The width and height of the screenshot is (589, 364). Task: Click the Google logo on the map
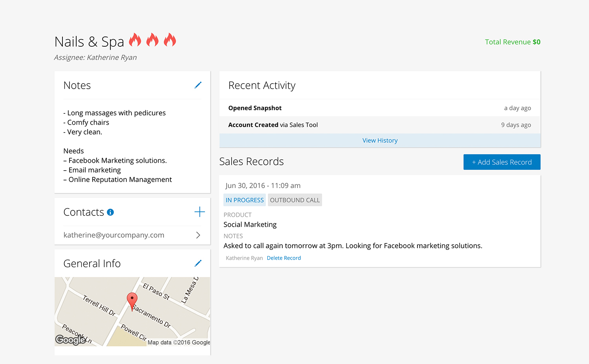tap(70, 340)
